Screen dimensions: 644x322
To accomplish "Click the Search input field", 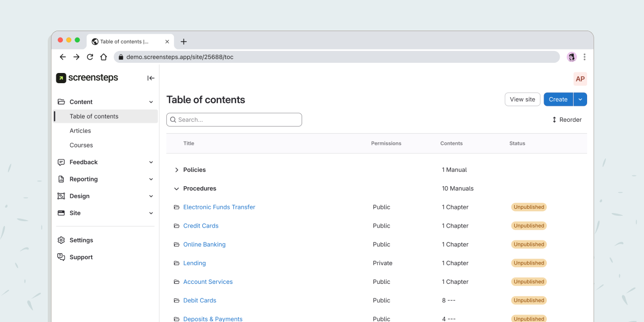I will click(234, 120).
